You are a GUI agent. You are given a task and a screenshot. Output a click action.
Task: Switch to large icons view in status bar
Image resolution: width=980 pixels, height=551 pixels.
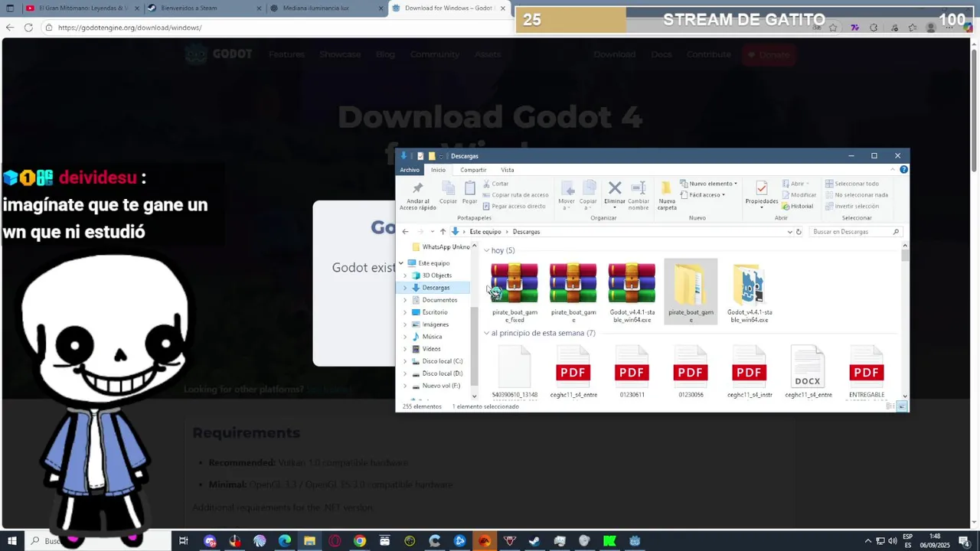(x=902, y=406)
